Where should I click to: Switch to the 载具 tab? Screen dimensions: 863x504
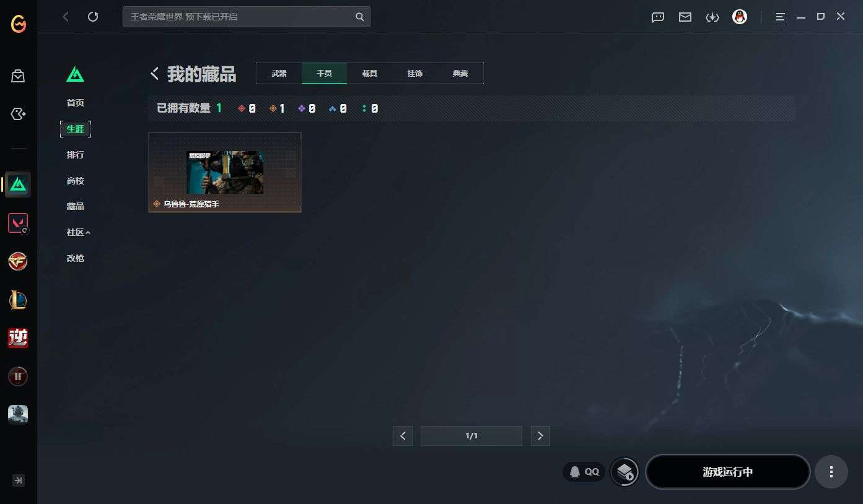pyautogui.click(x=370, y=73)
